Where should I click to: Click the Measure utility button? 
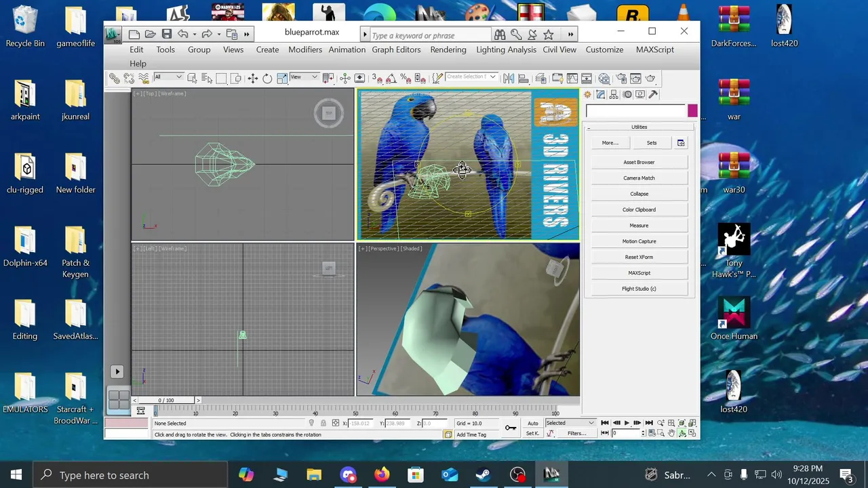639,225
